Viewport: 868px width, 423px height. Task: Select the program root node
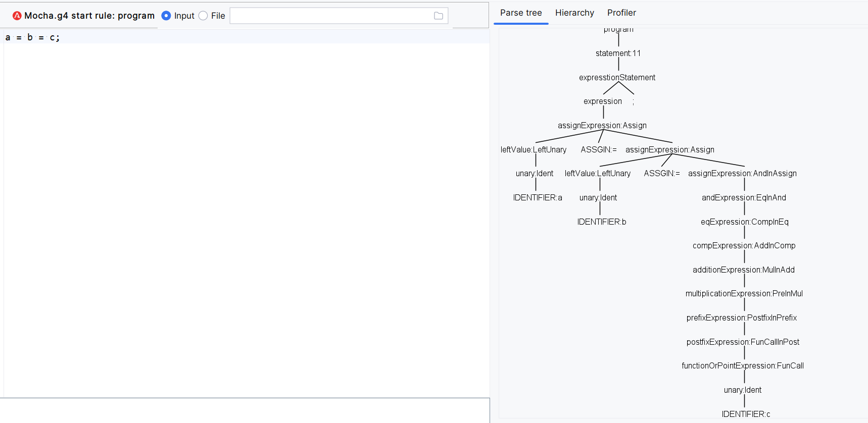pos(618,30)
